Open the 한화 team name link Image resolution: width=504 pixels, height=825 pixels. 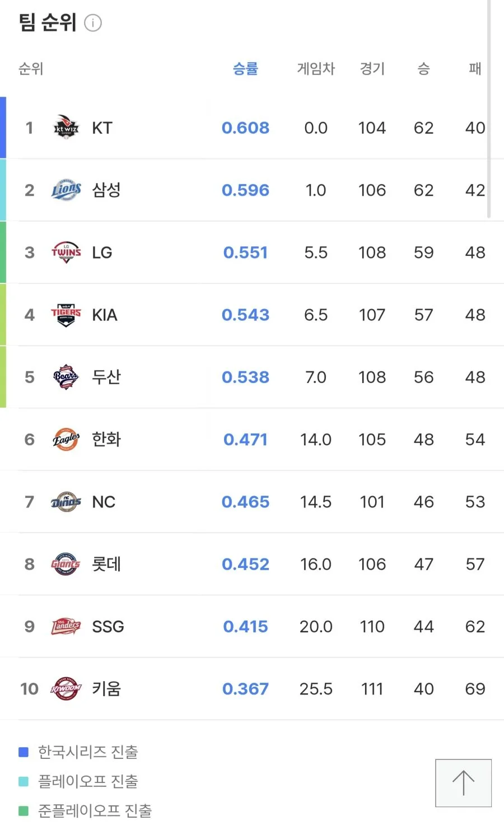106,439
